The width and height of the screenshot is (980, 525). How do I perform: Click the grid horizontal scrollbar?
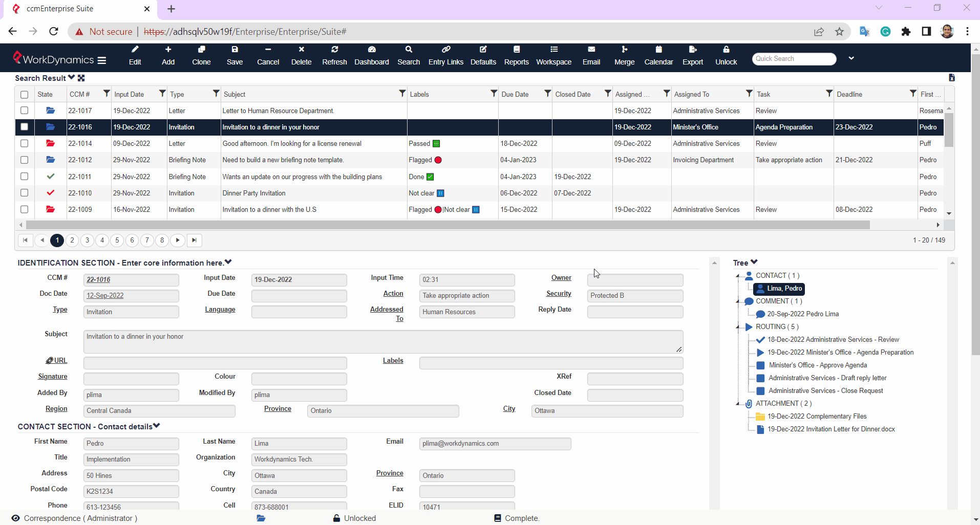click(x=448, y=225)
